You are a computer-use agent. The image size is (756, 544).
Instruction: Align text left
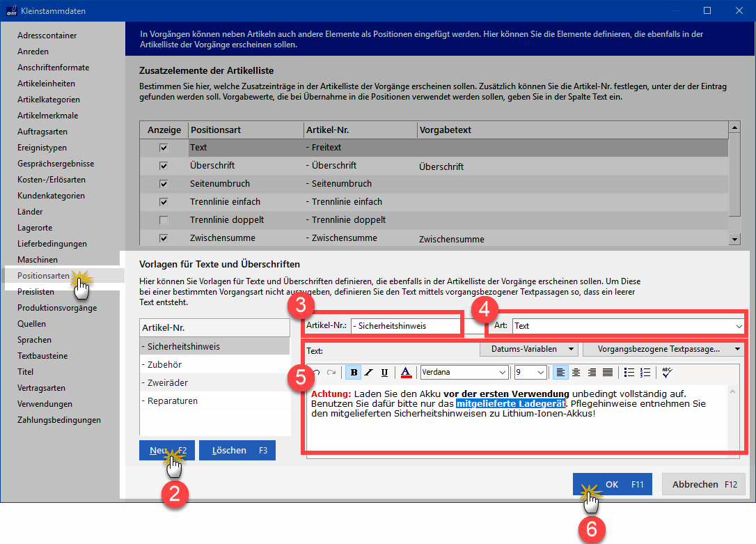coord(560,373)
